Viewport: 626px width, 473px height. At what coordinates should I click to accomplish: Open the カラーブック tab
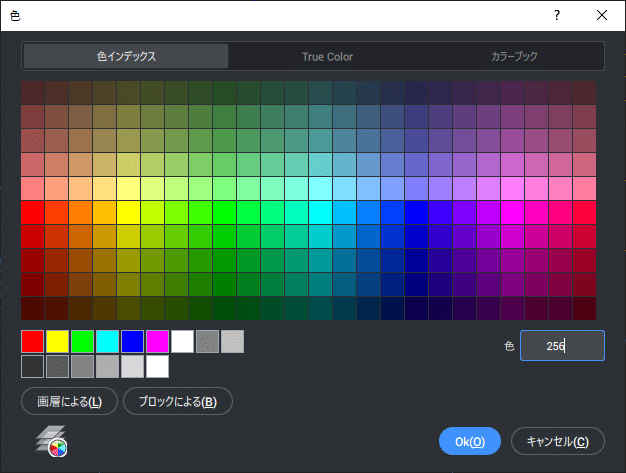pos(514,56)
